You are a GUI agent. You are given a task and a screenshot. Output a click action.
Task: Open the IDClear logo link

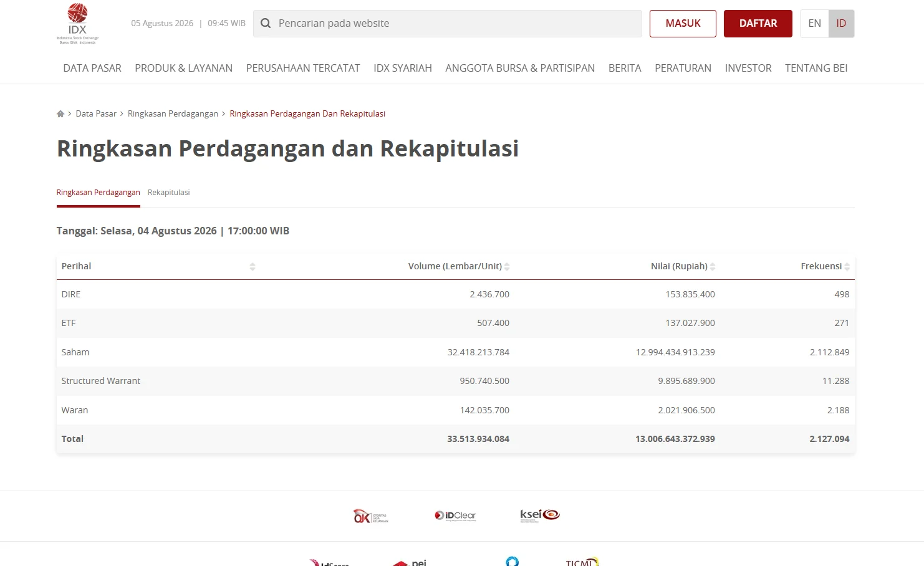[456, 516]
